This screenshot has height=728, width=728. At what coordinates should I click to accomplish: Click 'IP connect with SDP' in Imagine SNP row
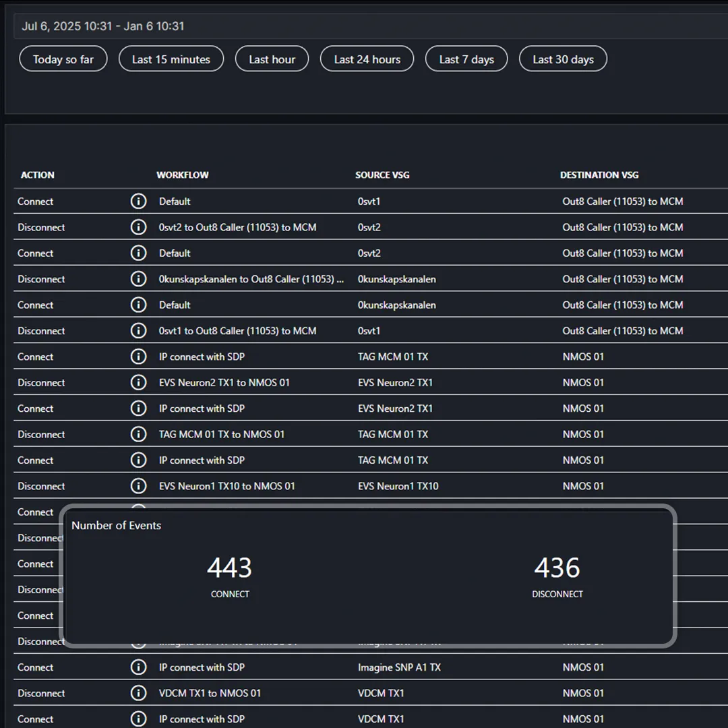202,667
